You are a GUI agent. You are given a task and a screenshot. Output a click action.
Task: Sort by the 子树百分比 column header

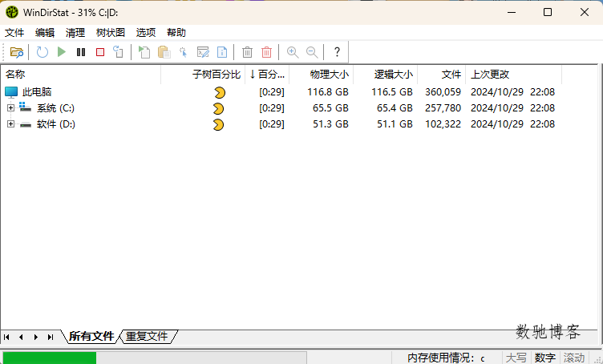point(203,75)
